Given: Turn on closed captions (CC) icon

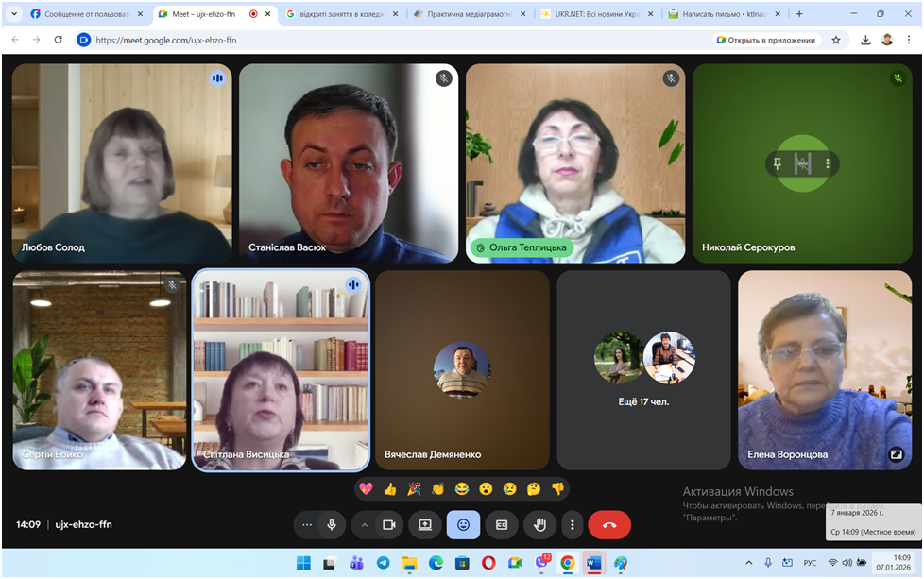Looking at the screenshot, I should pyautogui.click(x=502, y=524).
